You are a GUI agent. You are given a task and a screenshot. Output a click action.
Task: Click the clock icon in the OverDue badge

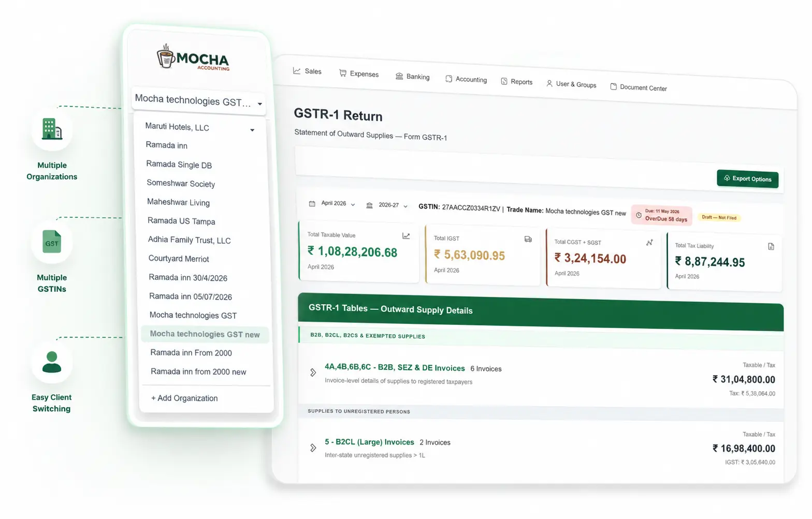(x=639, y=215)
